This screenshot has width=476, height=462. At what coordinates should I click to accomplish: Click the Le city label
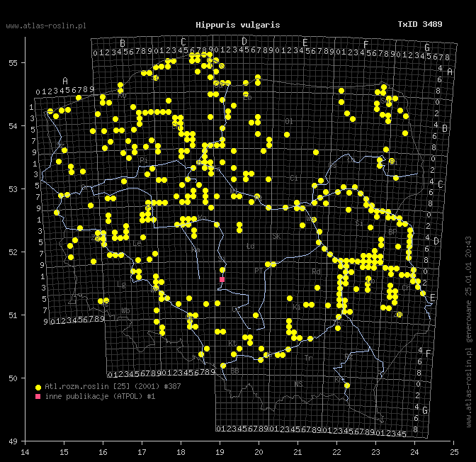tap(137, 243)
